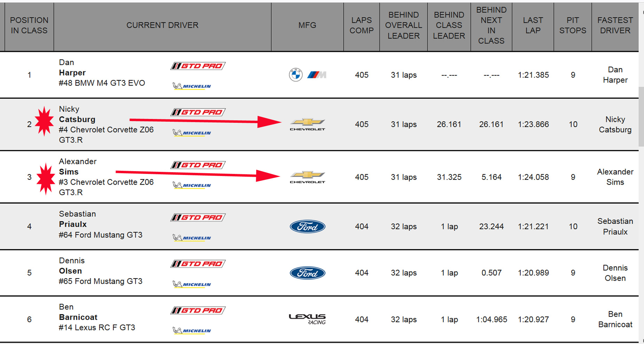Viewport: 644px width, 344px height.
Task: Click the BMW M stripes logo
Action: click(x=316, y=75)
